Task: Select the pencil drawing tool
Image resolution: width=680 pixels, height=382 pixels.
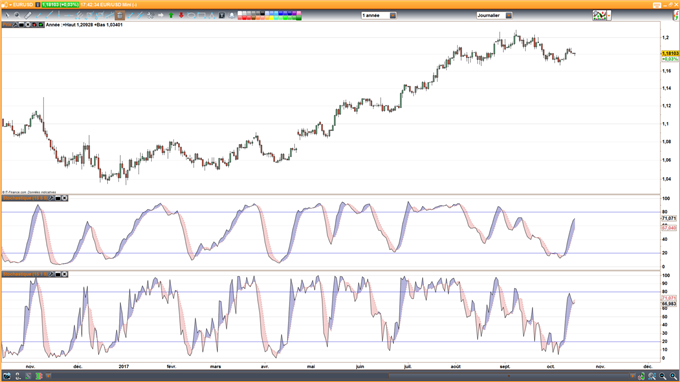Action: (28, 15)
